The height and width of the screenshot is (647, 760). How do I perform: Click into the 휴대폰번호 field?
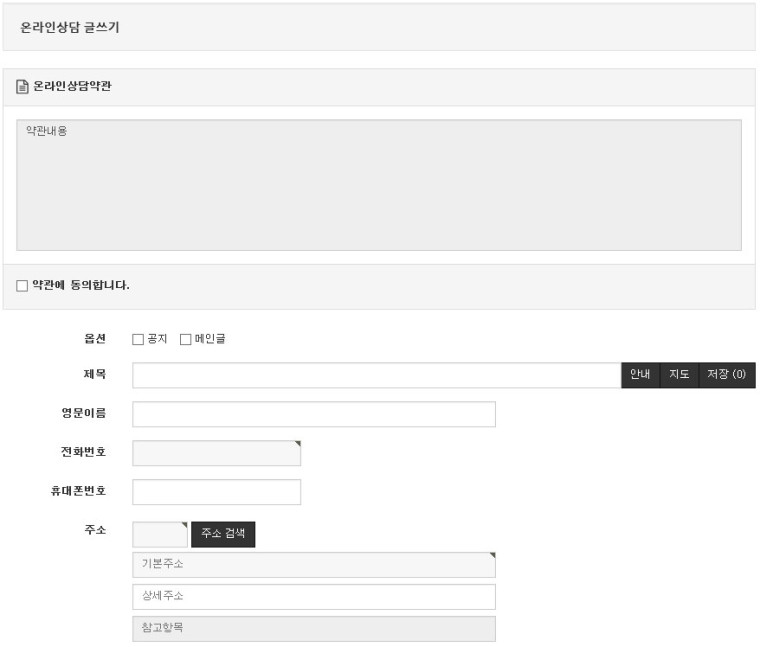click(216, 492)
